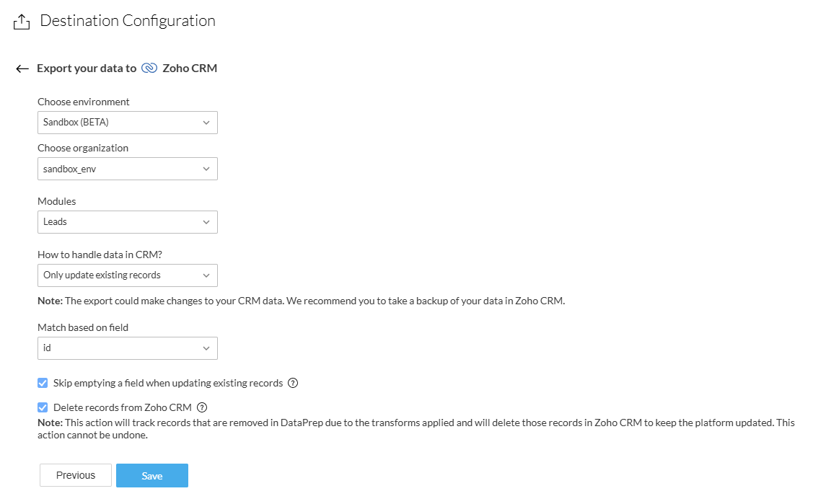
Task: Uncheck Delete records from Zoho CRM checkbox
Action: click(43, 407)
